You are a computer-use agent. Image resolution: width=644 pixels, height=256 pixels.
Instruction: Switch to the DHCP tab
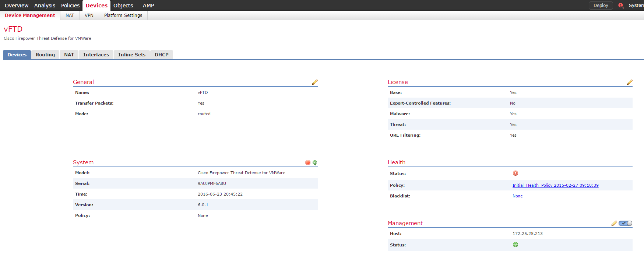[162, 55]
